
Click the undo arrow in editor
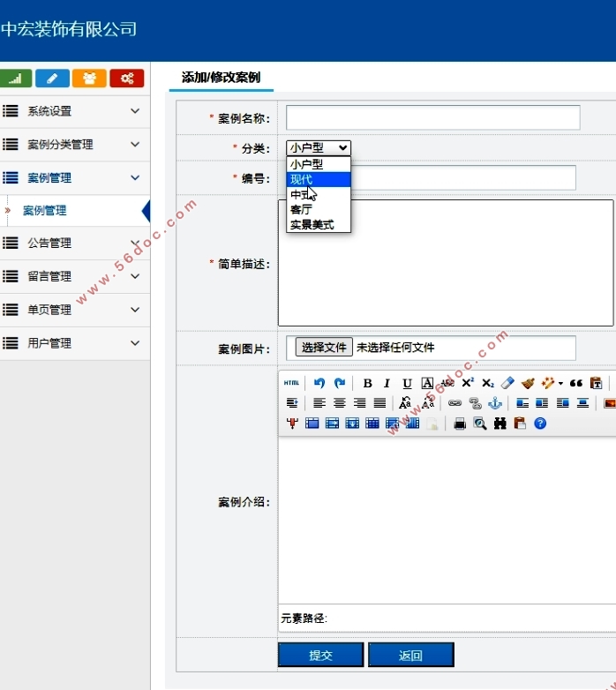(x=319, y=383)
